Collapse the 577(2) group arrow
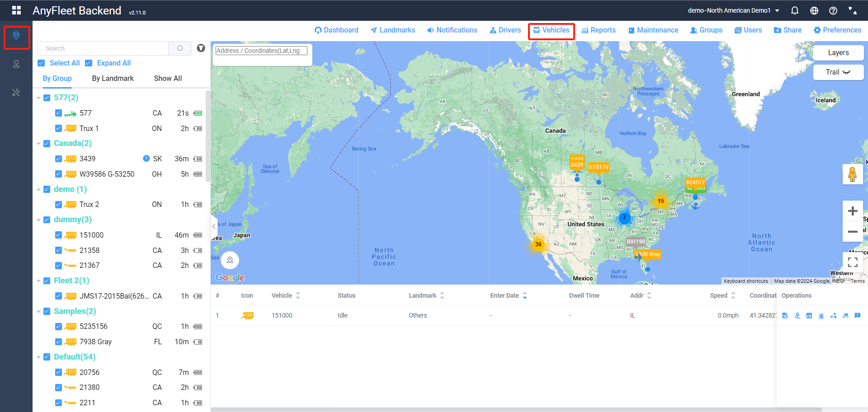This screenshot has width=868, height=412. 38,98
